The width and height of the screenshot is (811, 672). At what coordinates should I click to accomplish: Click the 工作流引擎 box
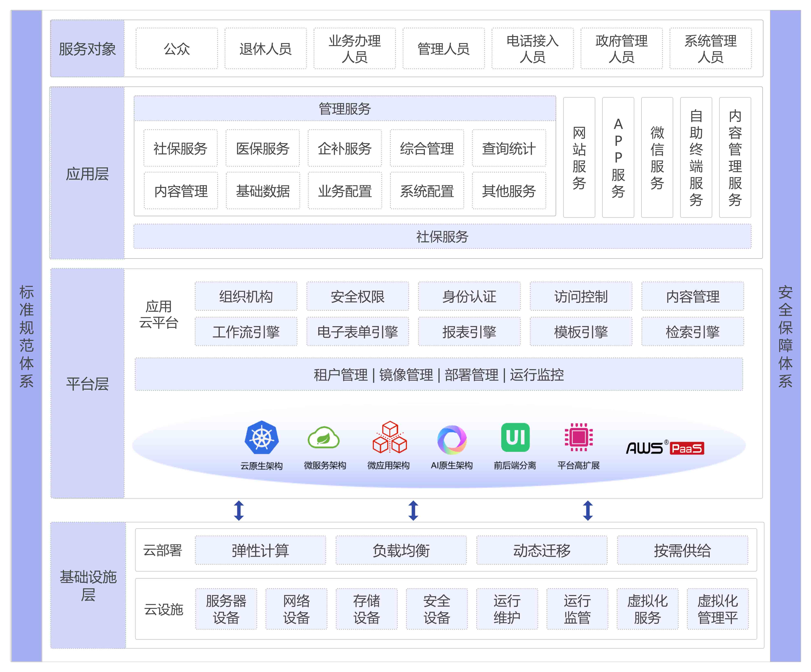[246, 332]
